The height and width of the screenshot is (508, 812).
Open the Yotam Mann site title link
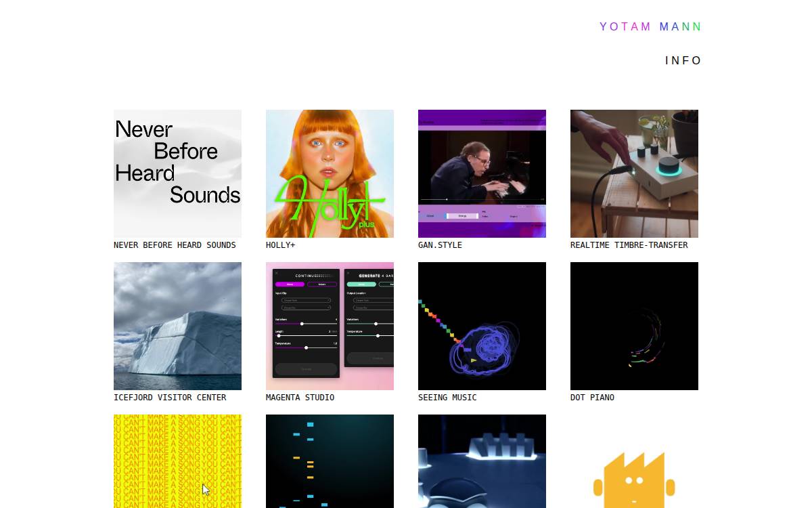tap(650, 27)
